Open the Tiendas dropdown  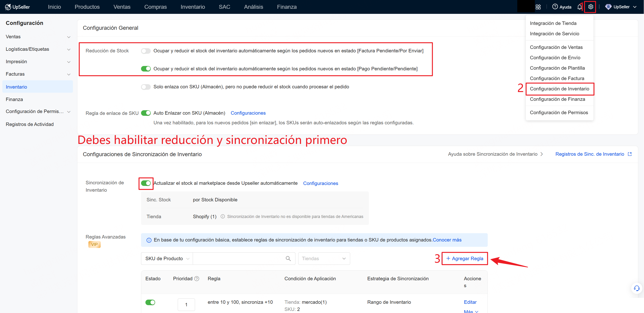(324, 258)
